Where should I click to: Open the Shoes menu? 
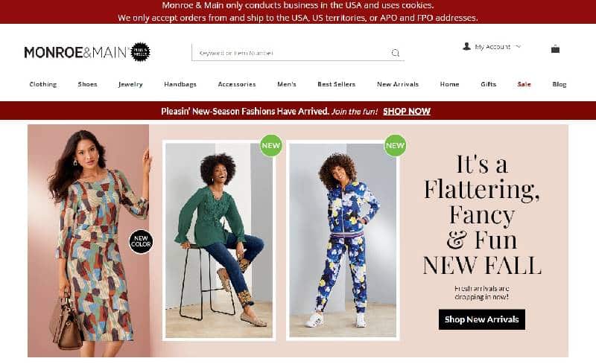(87, 84)
